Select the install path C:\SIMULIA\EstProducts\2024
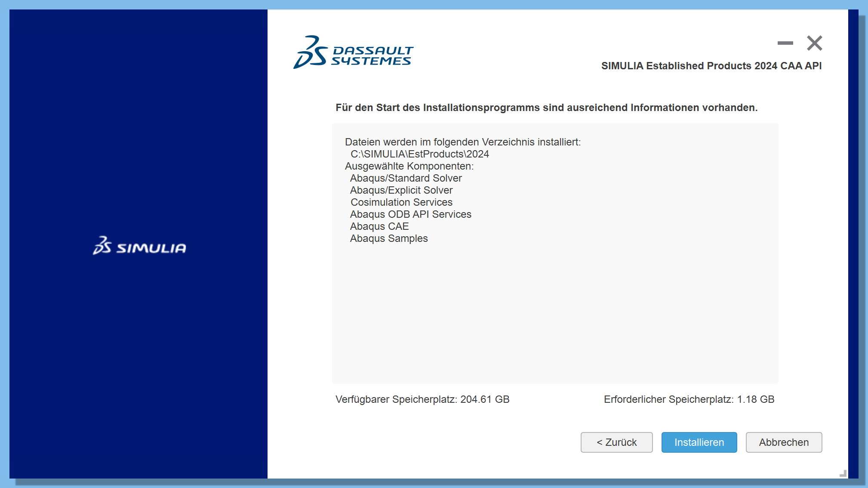The image size is (868, 488). 420,154
